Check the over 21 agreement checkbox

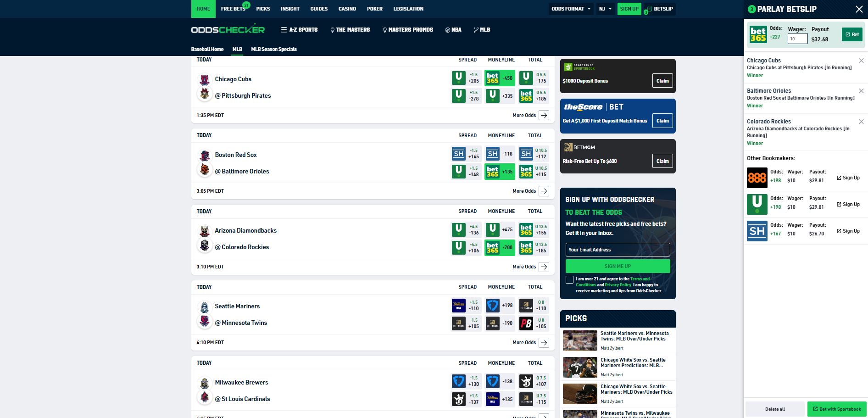[569, 279]
